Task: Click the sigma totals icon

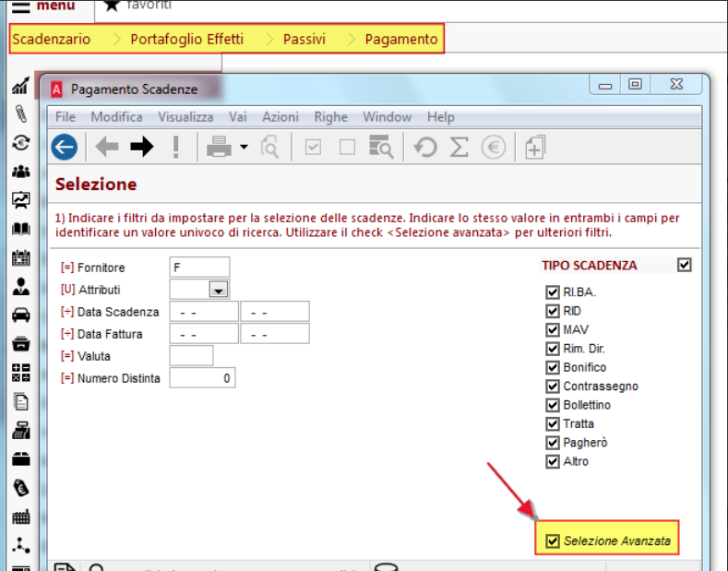Action: click(459, 148)
